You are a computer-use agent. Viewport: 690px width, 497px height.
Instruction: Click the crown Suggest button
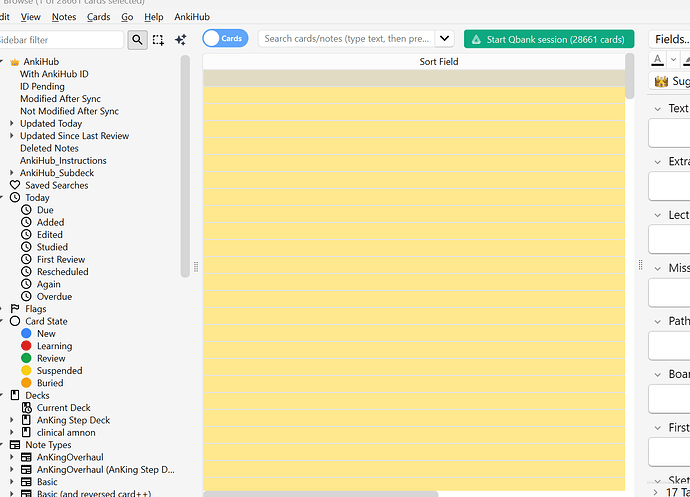670,81
